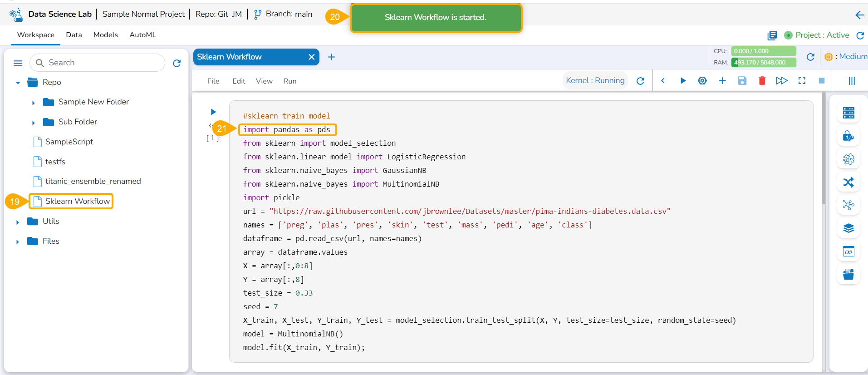Click the red delete cell icon
Screen dimensions: 868x375
(762, 81)
